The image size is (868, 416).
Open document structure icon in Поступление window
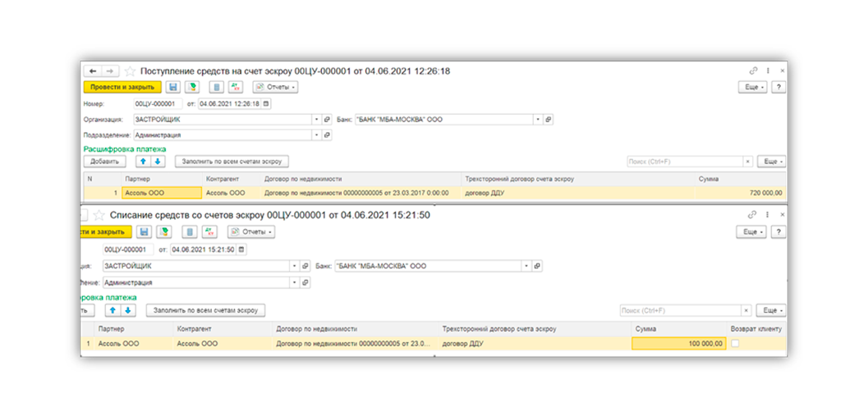pos(217,88)
